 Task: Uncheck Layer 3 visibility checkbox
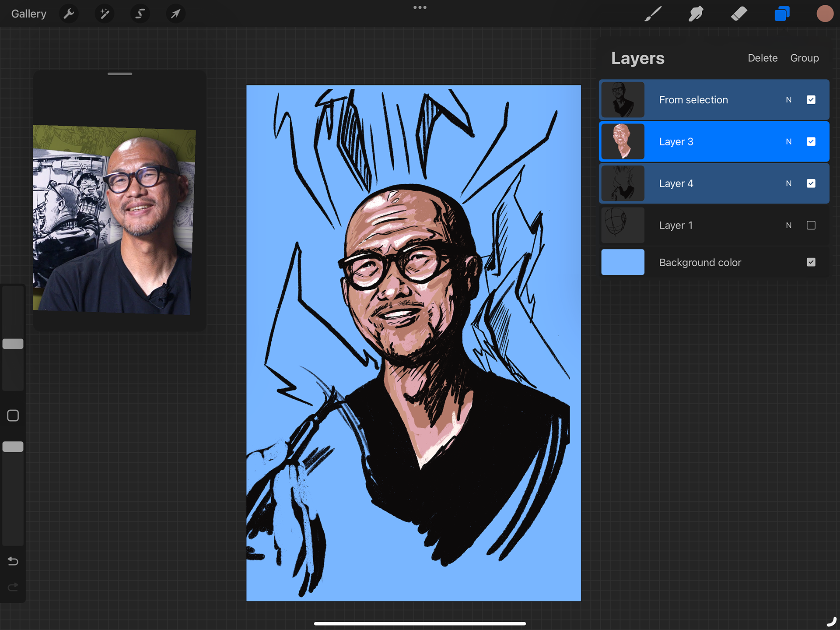[811, 142]
